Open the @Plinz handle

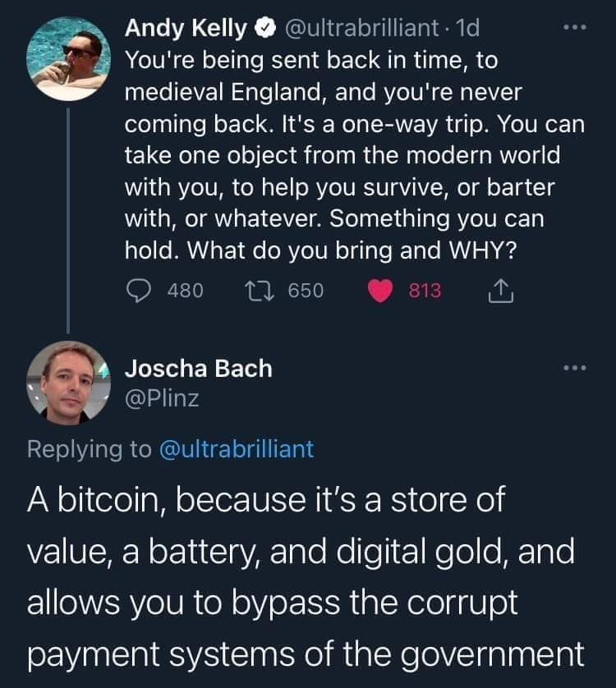point(162,398)
